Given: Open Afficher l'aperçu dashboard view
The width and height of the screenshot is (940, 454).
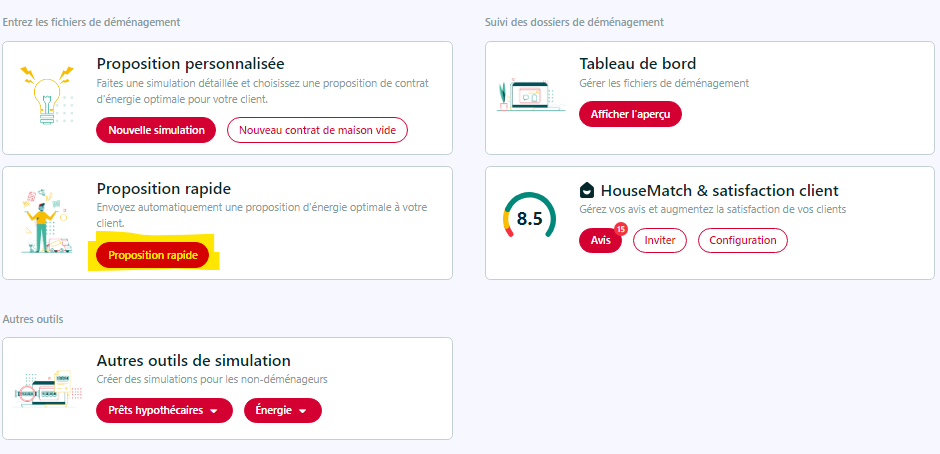Looking at the screenshot, I should click(x=630, y=114).
